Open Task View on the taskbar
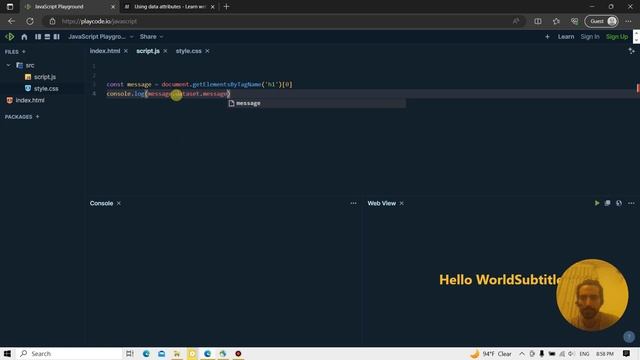 (x=130, y=353)
